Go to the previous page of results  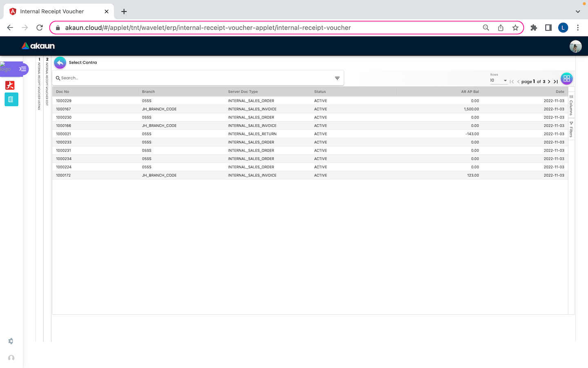click(x=519, y=82)
